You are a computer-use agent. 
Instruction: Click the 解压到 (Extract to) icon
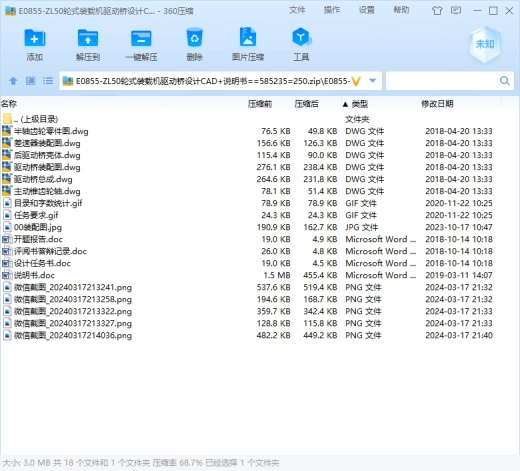tap(88, 38)
